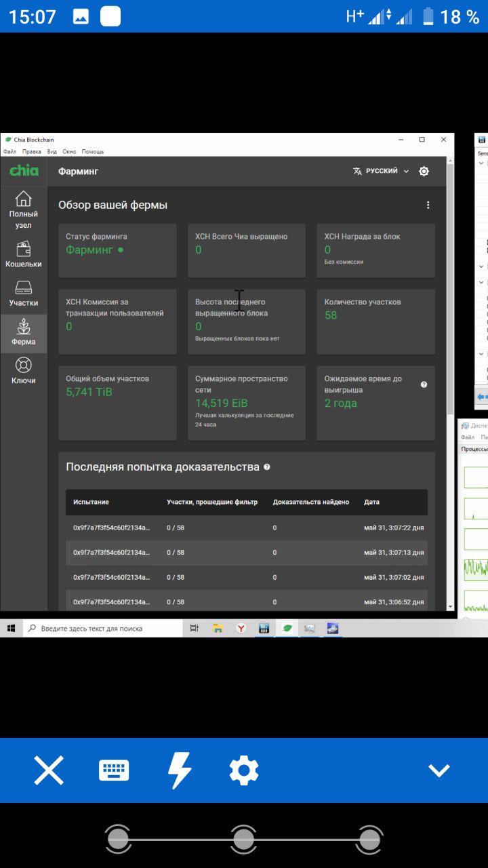The image size is (488, 868).
Task: Click column header Участки, прошедшие фильтр
Action: pos(212,502)
